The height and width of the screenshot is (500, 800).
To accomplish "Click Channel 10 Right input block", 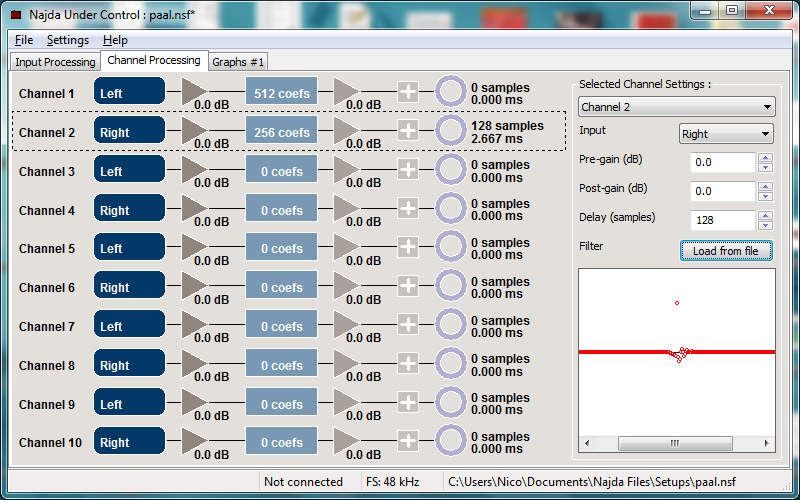I will click(x=130, y=441).
